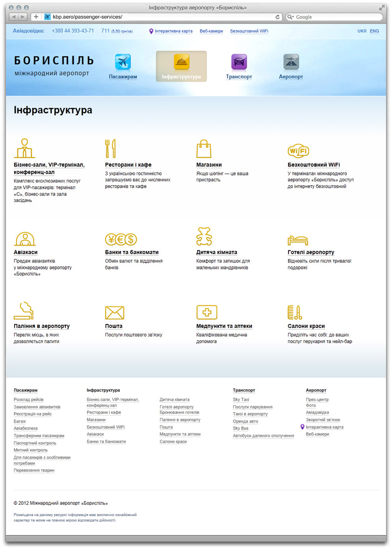Click the footer map pin icon

[302, 427]
